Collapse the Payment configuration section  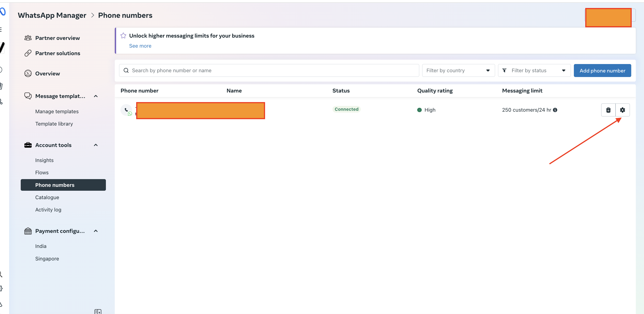pyautogui.click(x=96, y=231)
